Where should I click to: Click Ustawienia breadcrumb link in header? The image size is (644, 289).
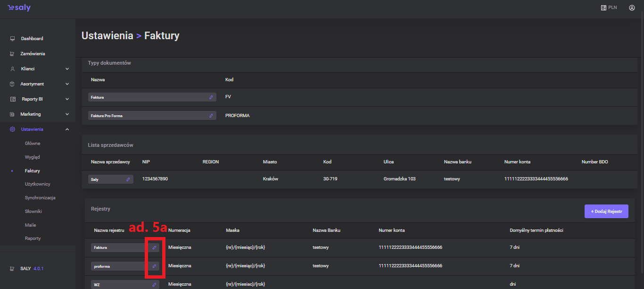pos(107,36)
